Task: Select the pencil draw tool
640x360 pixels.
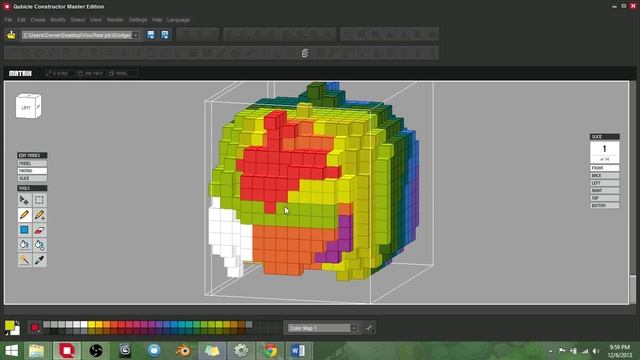Action: [24, 215]
